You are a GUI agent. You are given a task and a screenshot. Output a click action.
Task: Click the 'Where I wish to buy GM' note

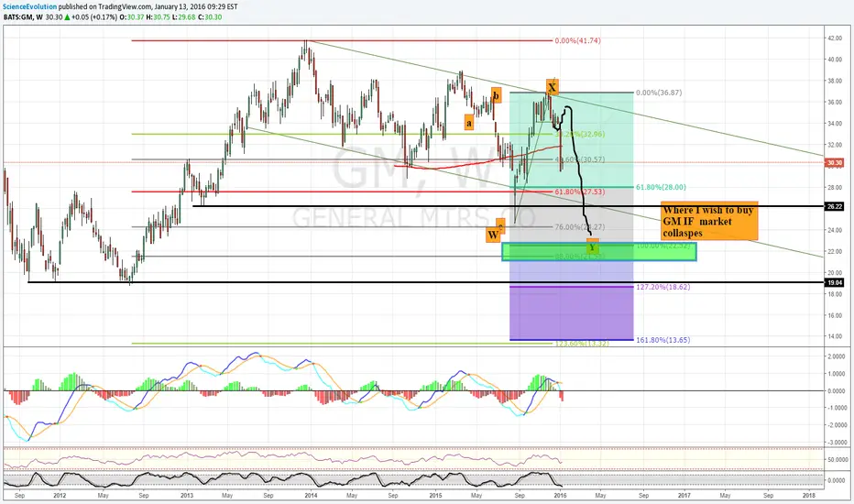pos(709,221)
